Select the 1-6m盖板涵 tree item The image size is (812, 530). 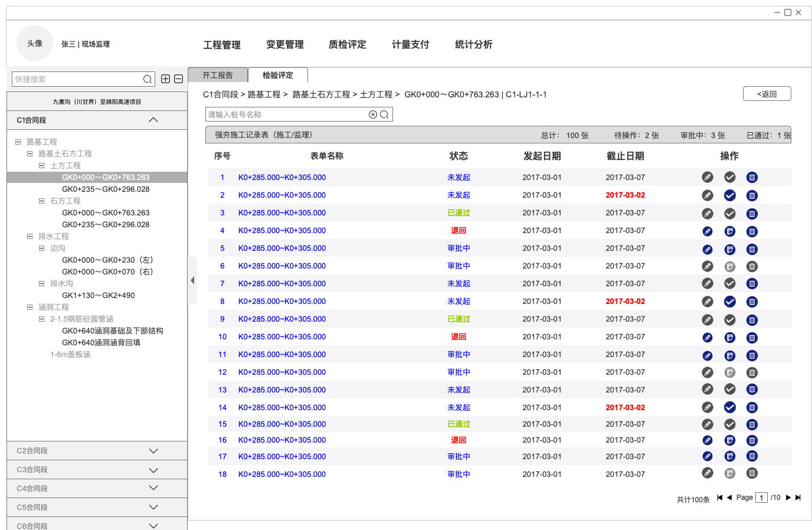(x=70, y=354)
